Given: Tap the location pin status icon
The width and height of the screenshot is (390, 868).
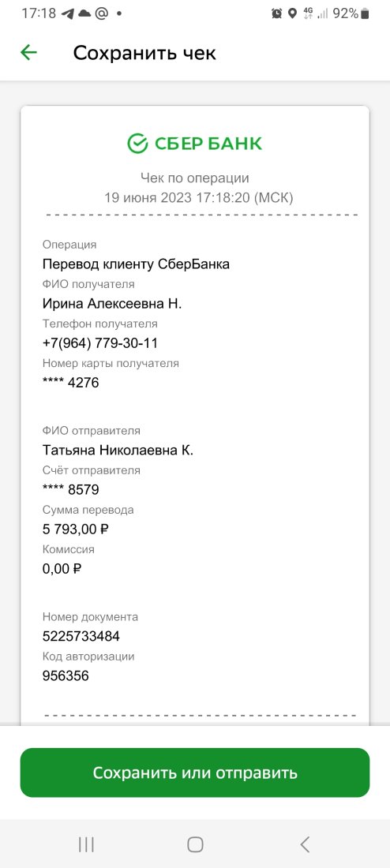Looking at the screenshot, I should click(x=292, y=13).
